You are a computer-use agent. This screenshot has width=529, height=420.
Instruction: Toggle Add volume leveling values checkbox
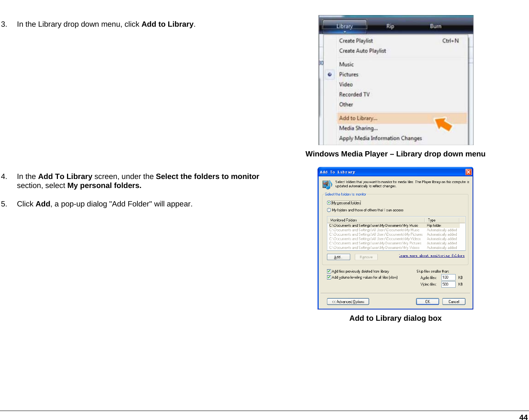[x=329, y=277]
